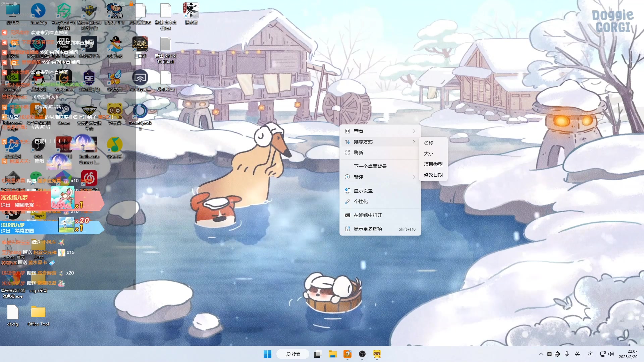This screenshot has width=644, height=362.
Task: Click 显示更多选项 in the context menu
Action: pyautogui.click(x=380, y=229)
